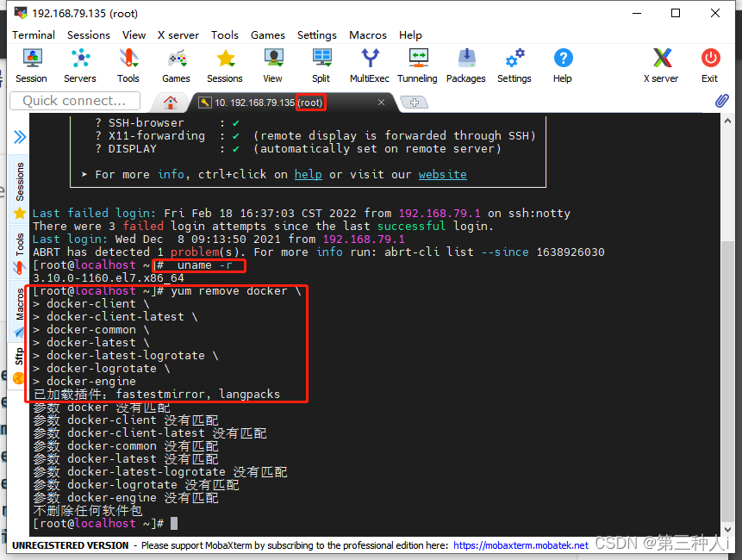The width and height of the screenshot is (742, 560).
Task: Open the Settings menu
Action: (x=317, y=35)
